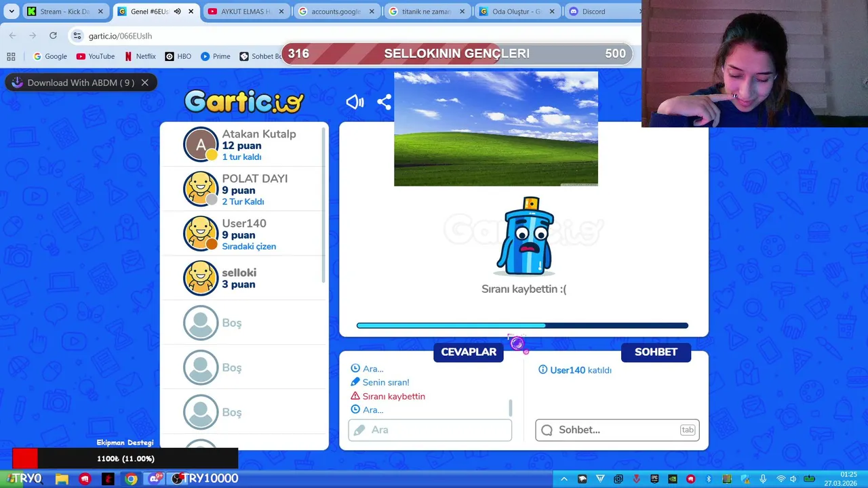Mute the Genel #6EUs tab audio icon
The width and height of the screenshot is (868, 488).
click(177, 12)
